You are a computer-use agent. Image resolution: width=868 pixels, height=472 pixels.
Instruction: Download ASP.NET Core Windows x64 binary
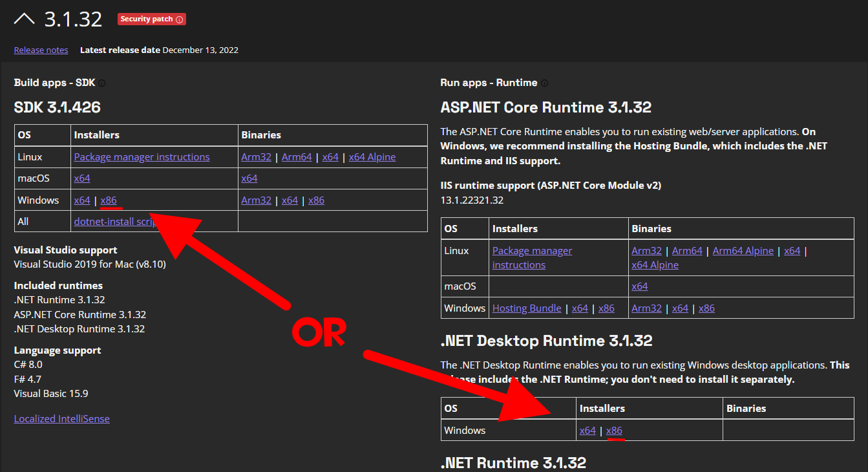680,308
